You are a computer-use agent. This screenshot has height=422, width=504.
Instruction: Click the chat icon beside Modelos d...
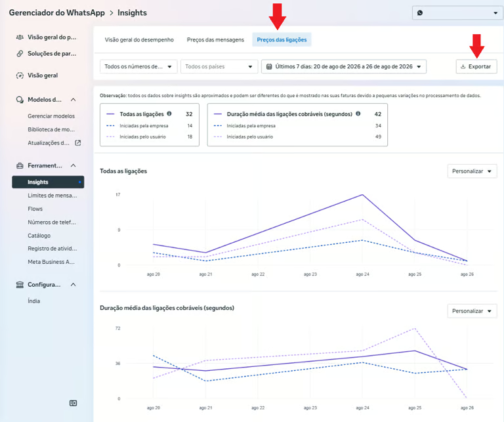point(20,100)
